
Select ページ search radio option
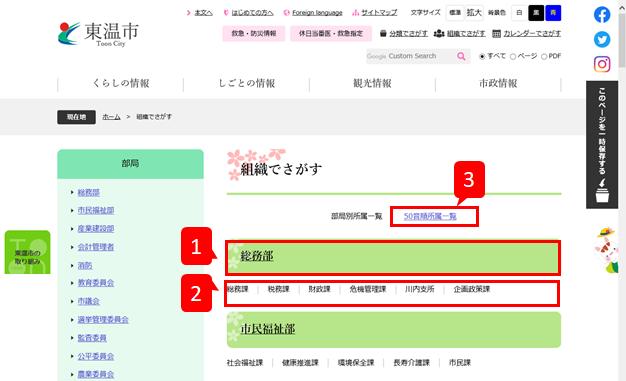click(513, 56)
